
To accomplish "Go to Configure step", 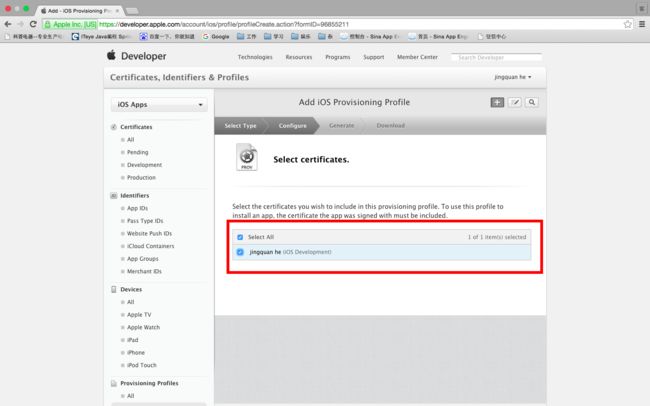I will (x=293, y=126).
